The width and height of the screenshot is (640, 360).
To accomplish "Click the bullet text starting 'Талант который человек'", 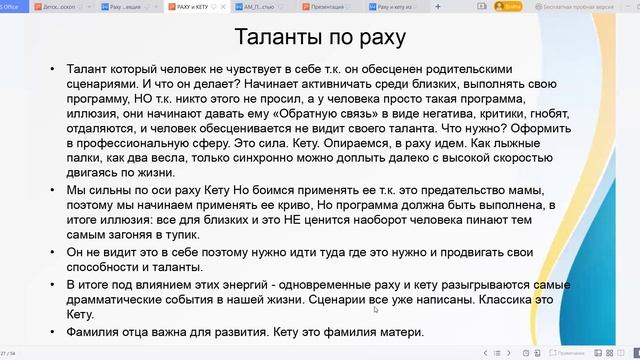I will (x=319, y=121).
